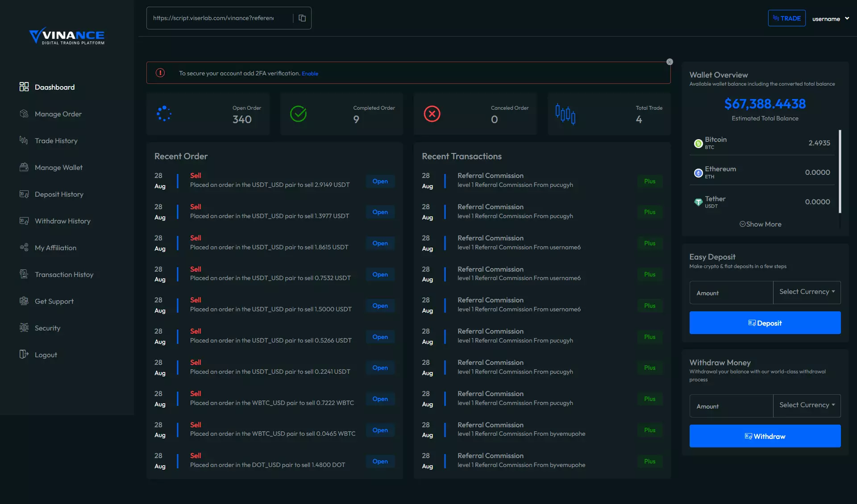The image size is (857, 504).
Task: Click the Tether coin icon
Action: tap(698, 202)
